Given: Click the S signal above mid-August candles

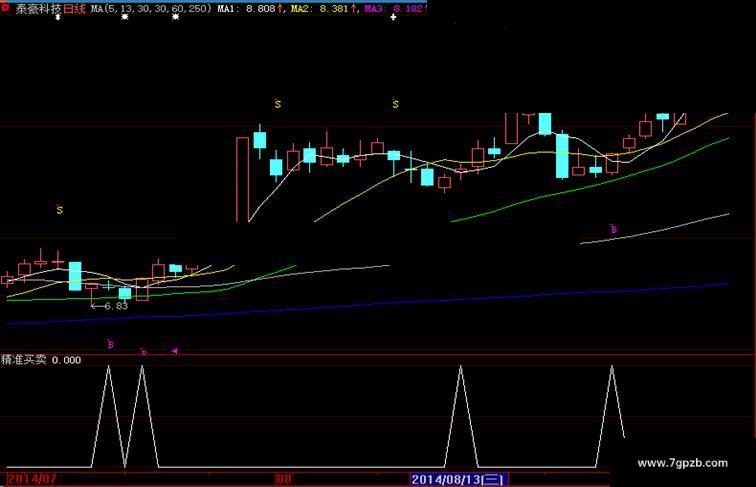Looking at the screenshot, I should pos(395,104).
